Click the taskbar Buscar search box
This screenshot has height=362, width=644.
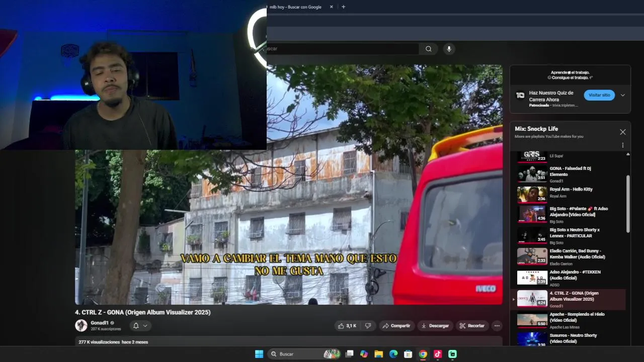pos(305,354)
